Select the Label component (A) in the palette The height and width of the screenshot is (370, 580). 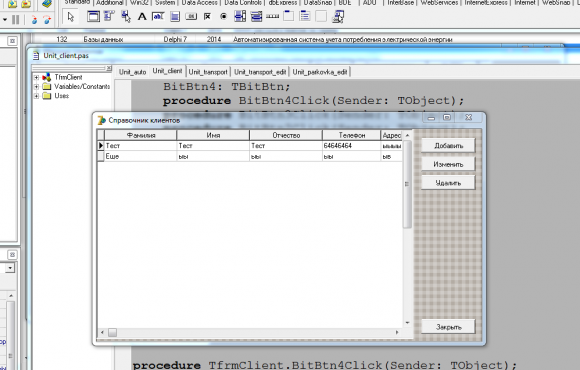pos(142,17)
